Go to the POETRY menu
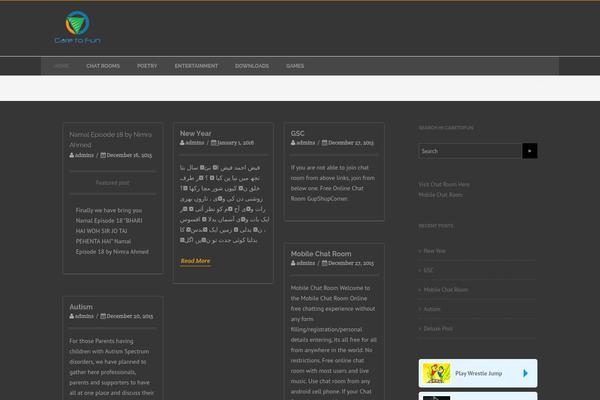Screen dimensions: 600x400 click(x=147, y=66)
